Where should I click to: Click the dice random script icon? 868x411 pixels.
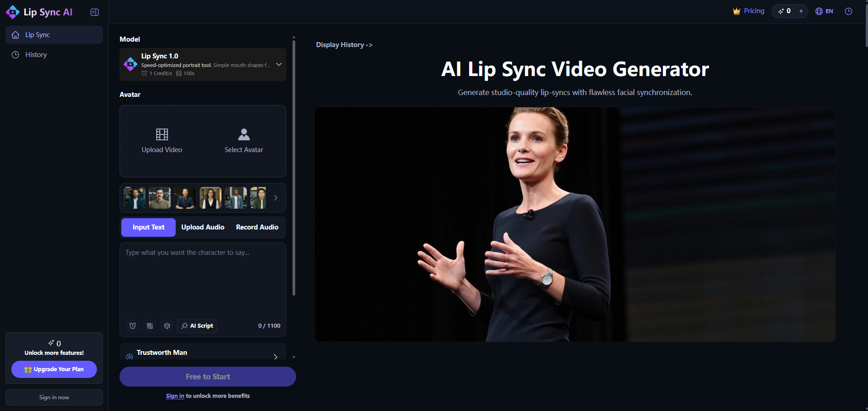[x=167, y=326]
